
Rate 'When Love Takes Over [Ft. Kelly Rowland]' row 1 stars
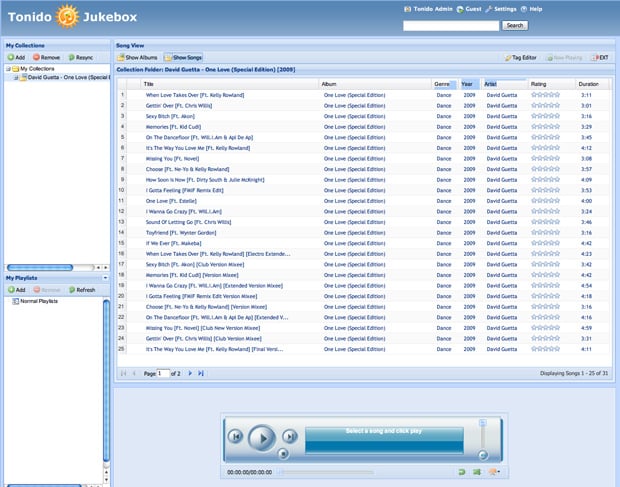coord(546,95)
